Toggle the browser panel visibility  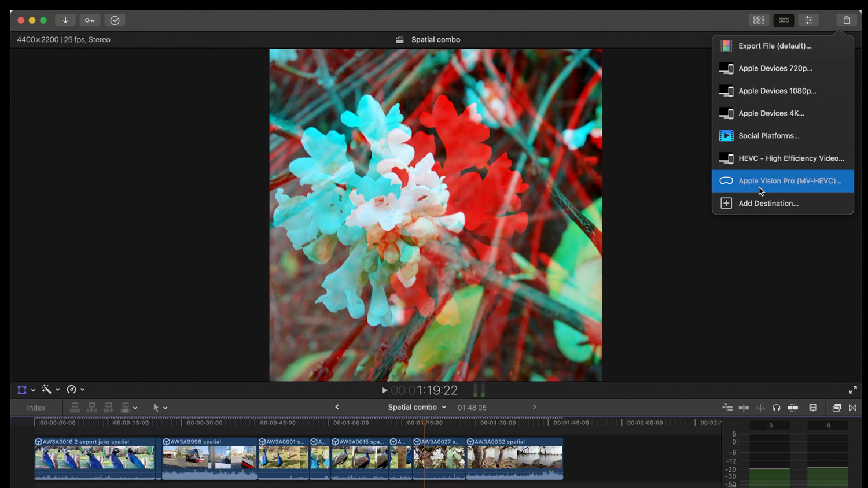click(759, 20)
